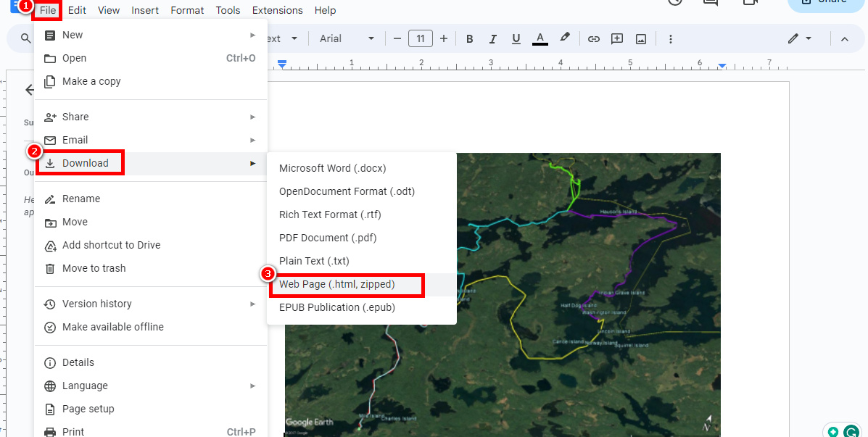
Task: Insert a link using the toolbar icon
Action: (594, 38)
